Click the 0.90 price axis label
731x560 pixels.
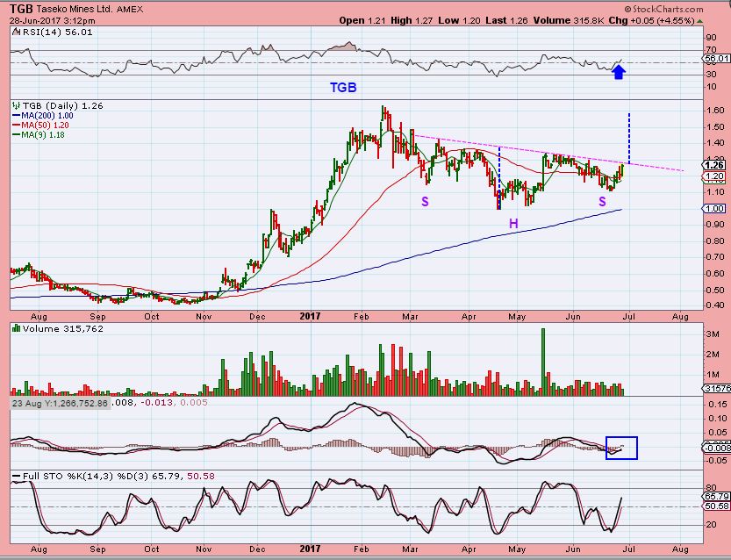coord(715,225)
